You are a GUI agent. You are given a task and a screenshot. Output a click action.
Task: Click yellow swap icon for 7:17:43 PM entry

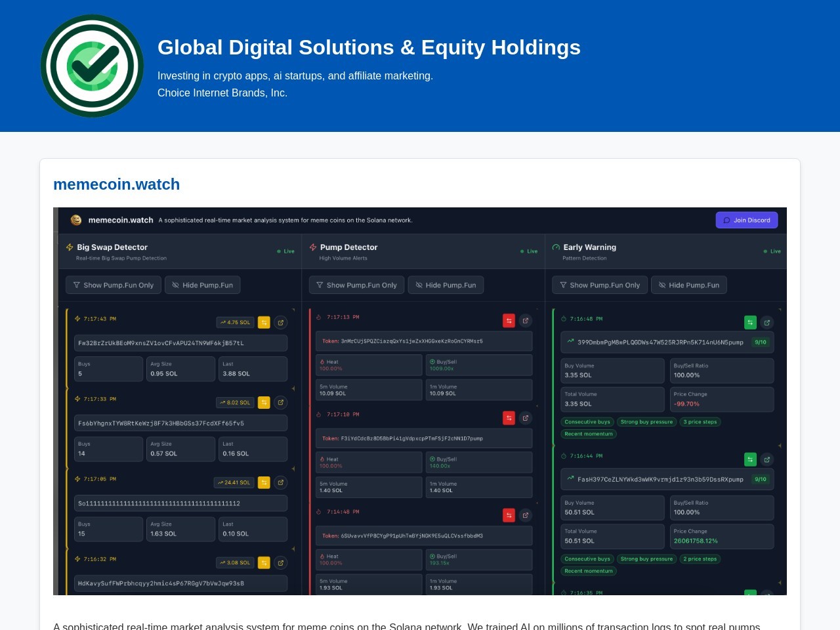tap(264, 322)
